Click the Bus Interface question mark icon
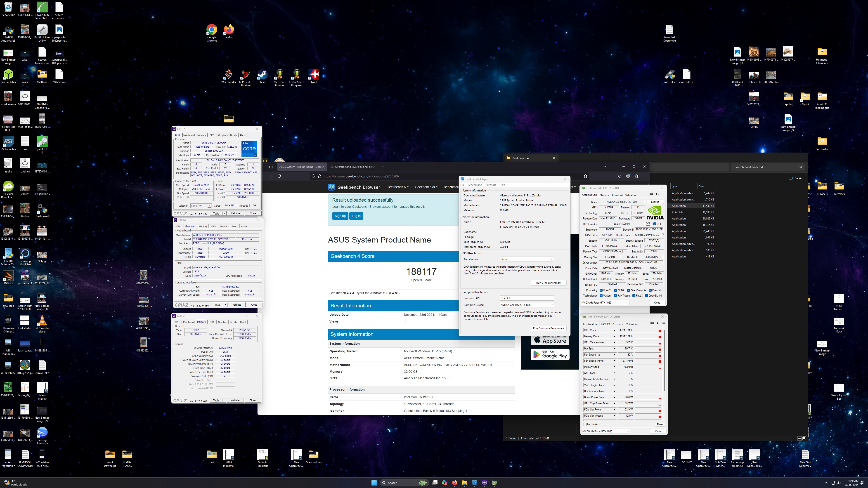Image resolution: width=868 pixels, height=488 pixels. pos(663,235)
